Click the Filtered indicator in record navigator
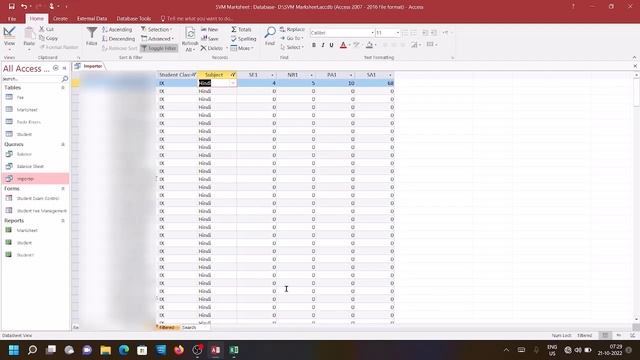This screenshot has height=360, width=640. (x=167, y=327)
